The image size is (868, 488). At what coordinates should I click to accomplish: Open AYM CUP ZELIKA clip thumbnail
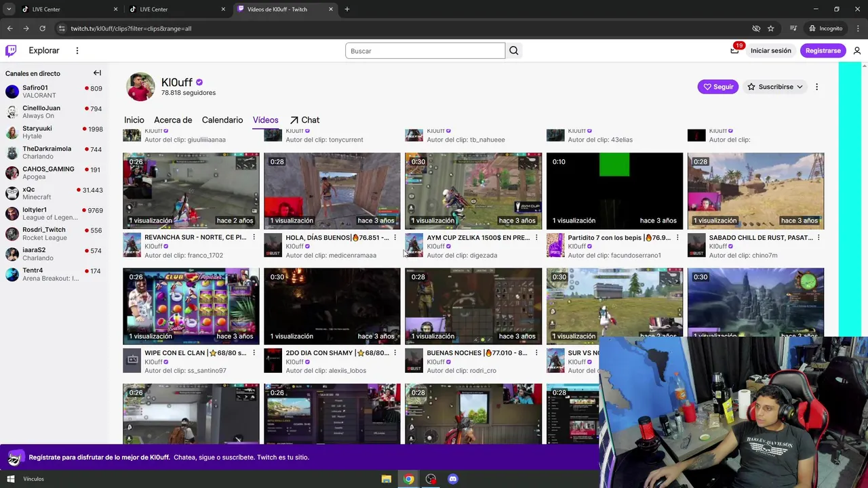click(473, 191)
